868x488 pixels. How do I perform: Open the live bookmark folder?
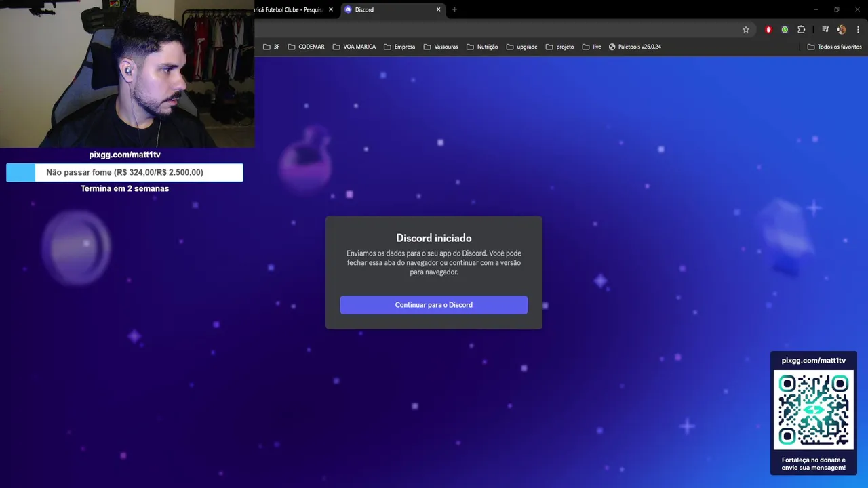tap(591, 47)
